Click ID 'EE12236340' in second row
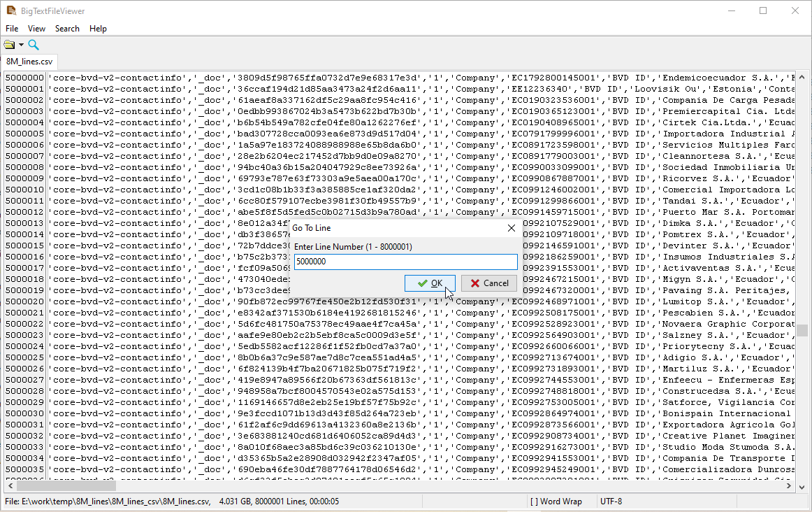The image size is (812, 512). point(539,89)
